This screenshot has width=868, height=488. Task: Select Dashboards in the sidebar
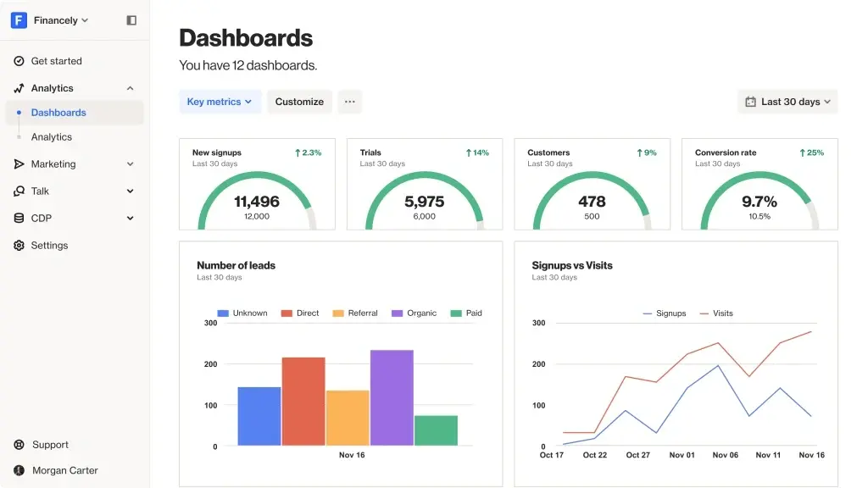[58, 112]
